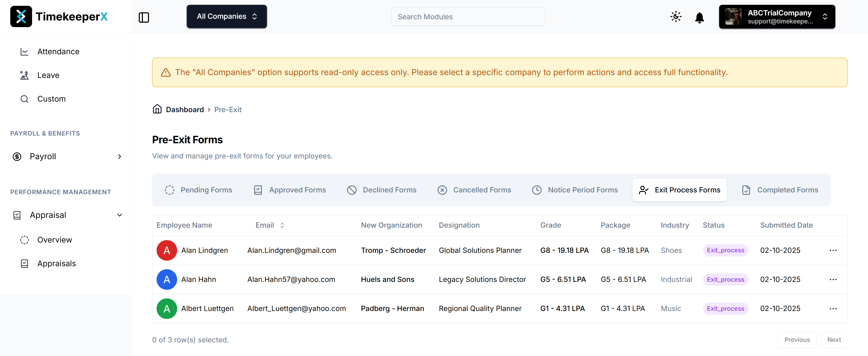868x356 pixels.
Task: Switch to Completed Forms tab
Action: click(780, 190)
